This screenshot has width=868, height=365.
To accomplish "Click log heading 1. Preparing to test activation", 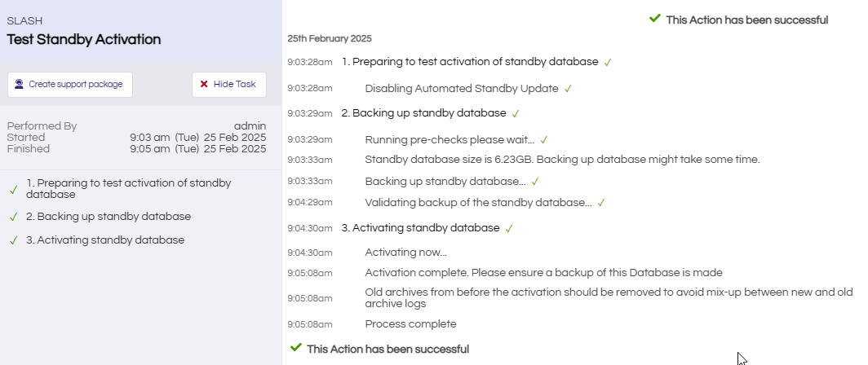I will (470, 61).
